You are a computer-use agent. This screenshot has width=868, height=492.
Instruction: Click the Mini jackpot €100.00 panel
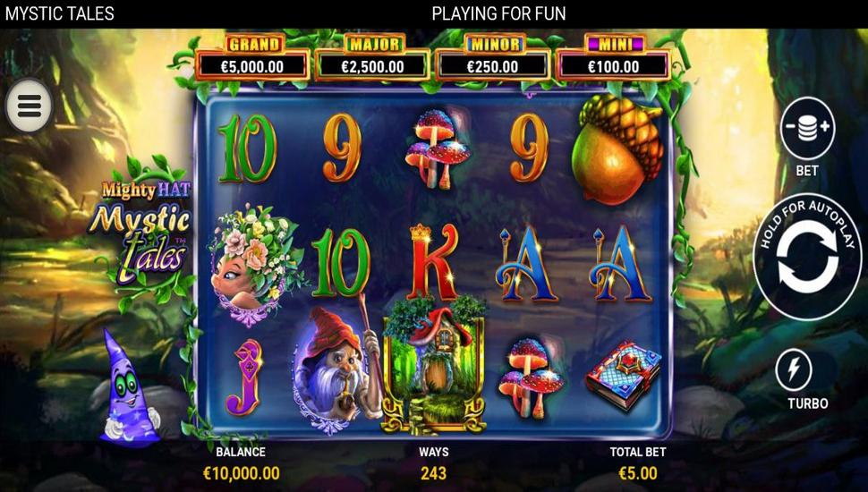(613, 58)
